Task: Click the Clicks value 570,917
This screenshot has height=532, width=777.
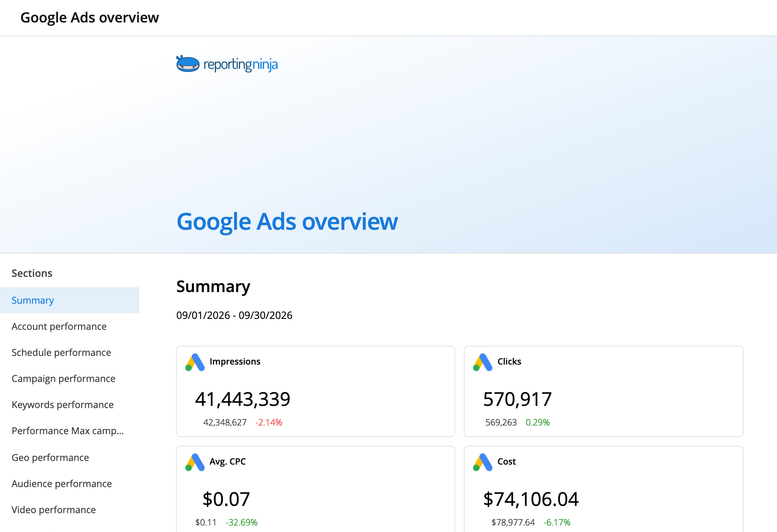Action: tap(517, 399)
